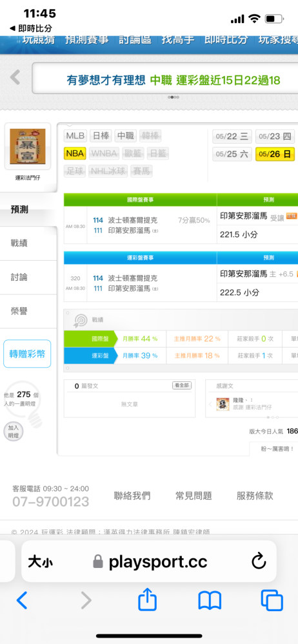Viewport: 298px width, 644px height.
Task: Tap the Safari back arrow
Action: 22,600
